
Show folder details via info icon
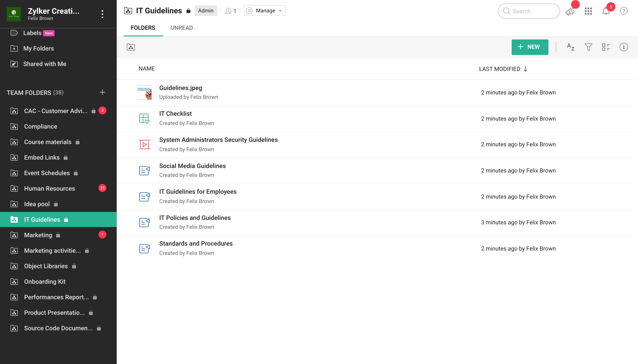coord(624,47)
